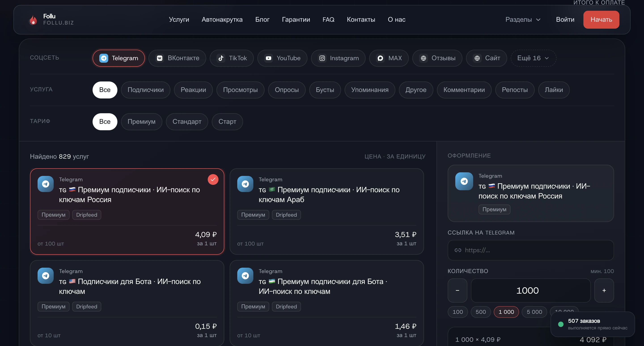Click the Войти login link
Viewport: 644px width, 346px height.
pyautogui.click(x=565, y=19)
